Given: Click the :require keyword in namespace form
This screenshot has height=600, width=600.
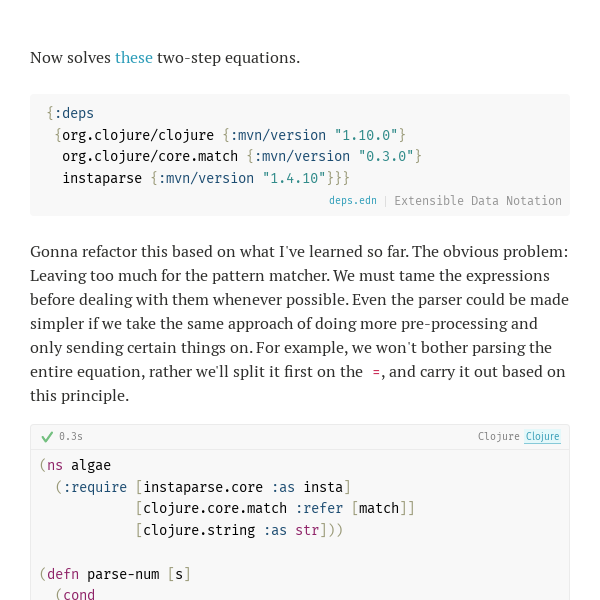Looking at the screenshot, I should pyautogui.click(x=95, y=487).
